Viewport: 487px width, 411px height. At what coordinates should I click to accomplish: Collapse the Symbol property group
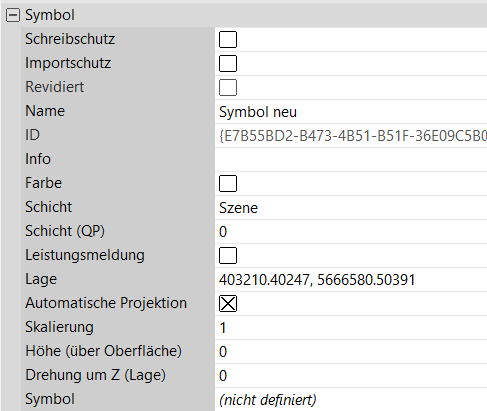[x=13, y=15]
